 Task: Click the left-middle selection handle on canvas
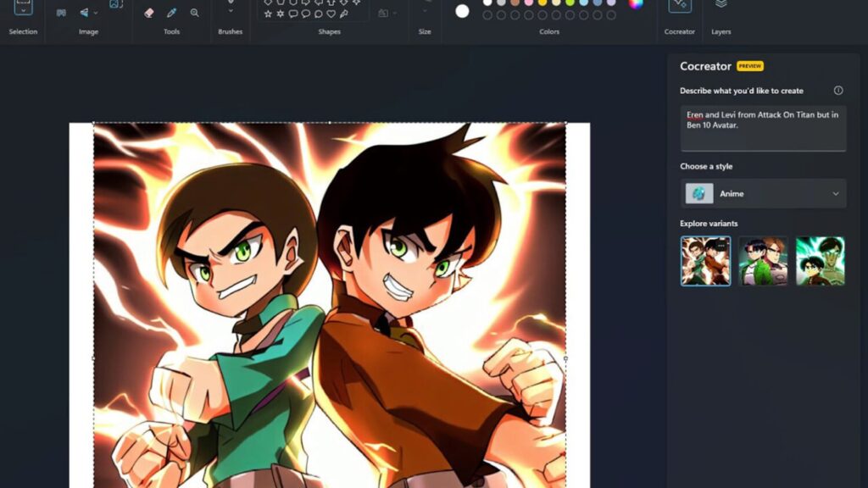point(93,358)
